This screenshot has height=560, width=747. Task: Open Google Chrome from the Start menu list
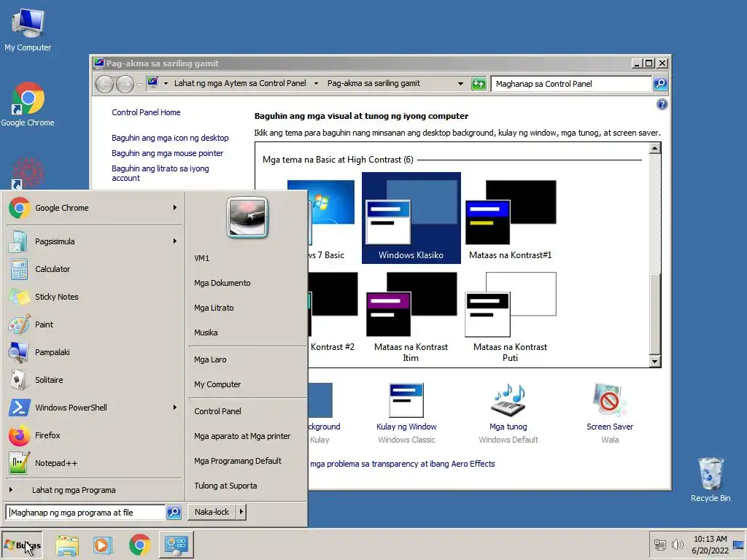[x=93, y=208]
